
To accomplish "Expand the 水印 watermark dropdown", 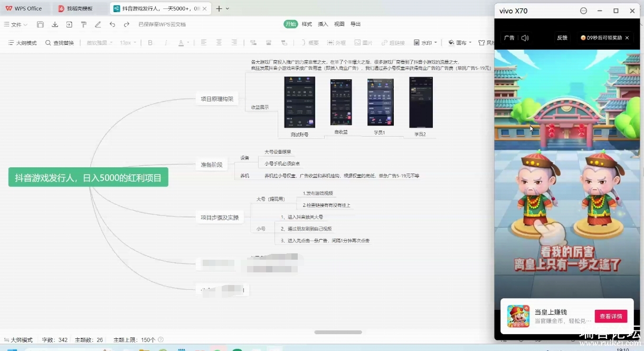I will point(425,43).
